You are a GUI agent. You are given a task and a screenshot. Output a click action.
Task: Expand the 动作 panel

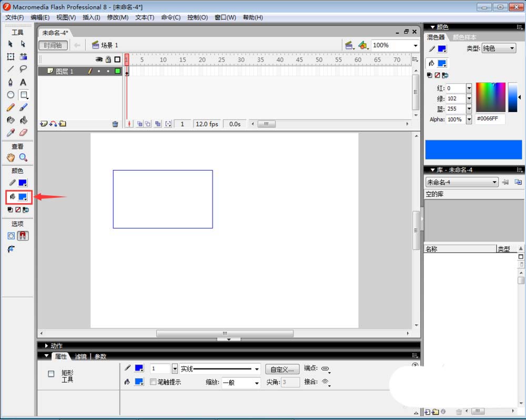click(x=47, y=345)
